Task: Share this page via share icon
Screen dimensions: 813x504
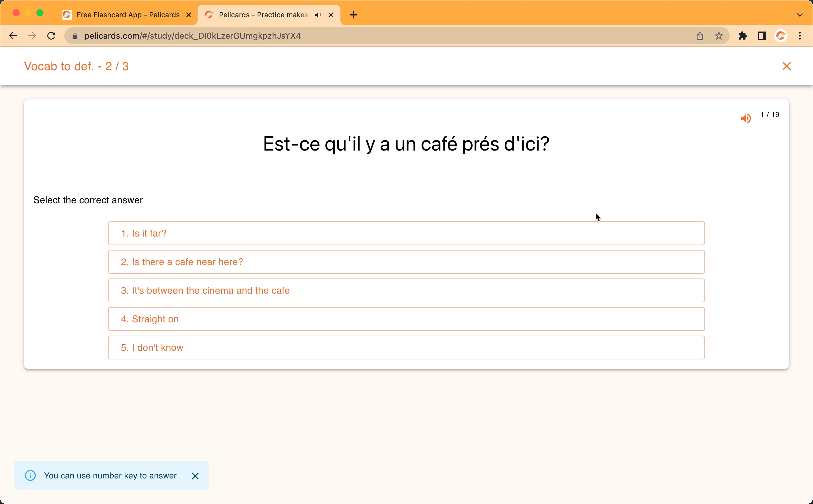Action: 700,36
